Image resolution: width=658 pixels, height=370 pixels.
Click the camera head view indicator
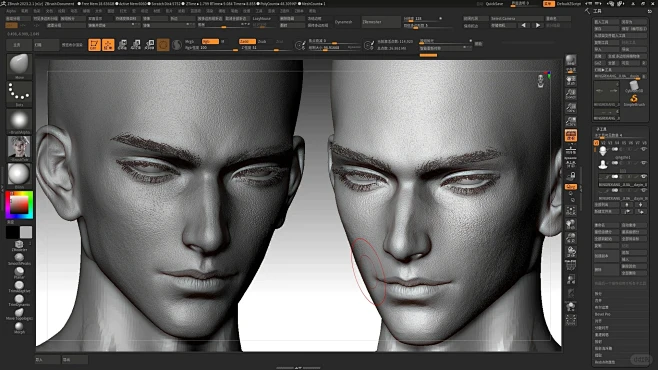tap(540, 81)
